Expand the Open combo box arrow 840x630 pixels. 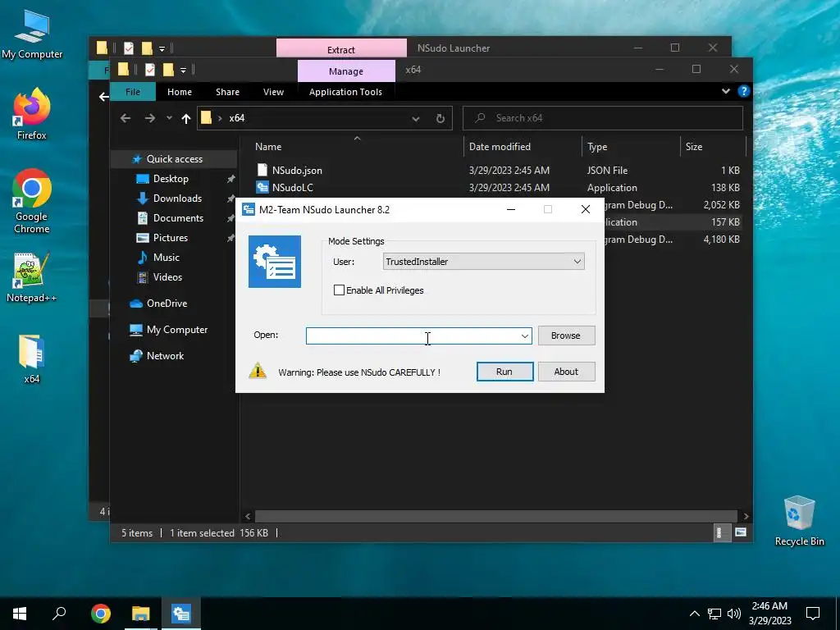(x=524, y=336)
